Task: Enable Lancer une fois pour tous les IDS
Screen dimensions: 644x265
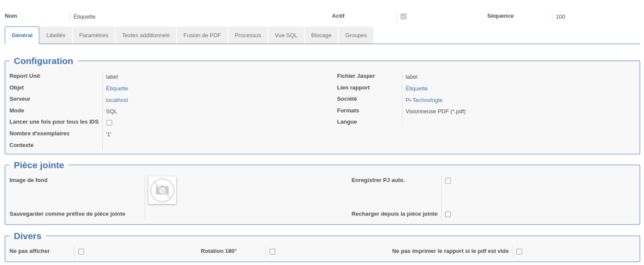Action: (109, 123)
